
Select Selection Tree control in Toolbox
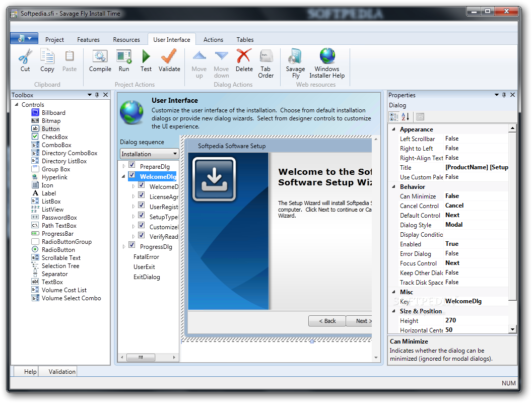(x=60, y=266)
